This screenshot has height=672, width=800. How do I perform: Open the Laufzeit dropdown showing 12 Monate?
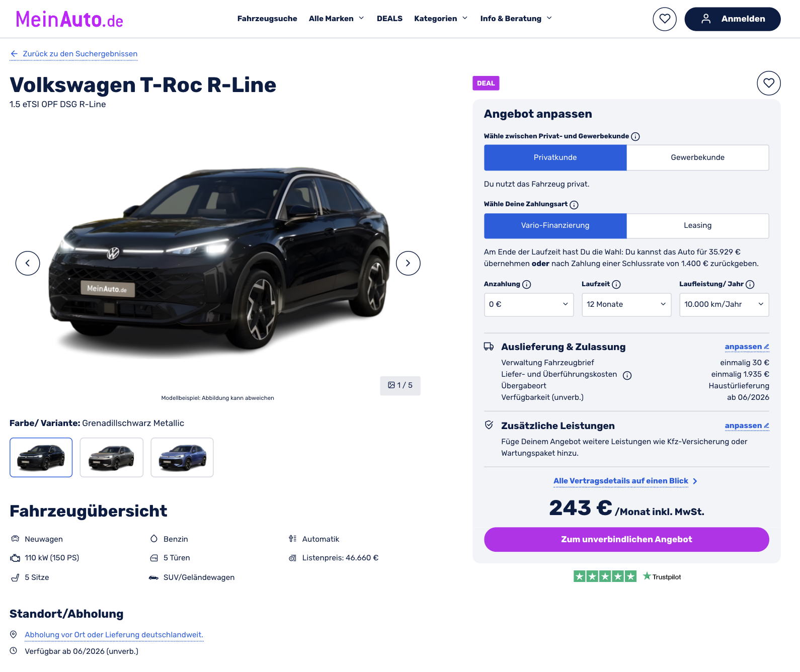pyautogui.click(x=626, y=305)
